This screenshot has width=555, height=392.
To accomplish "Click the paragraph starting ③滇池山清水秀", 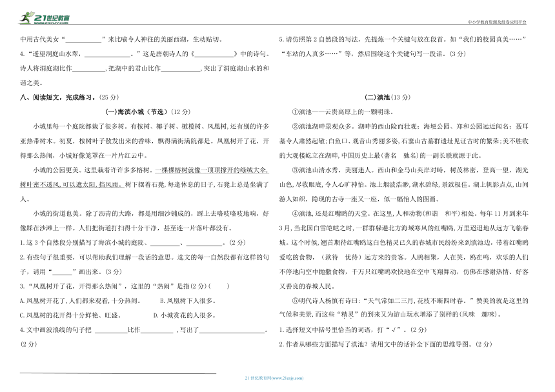I will pyautogui.click(x=403, y=184).
